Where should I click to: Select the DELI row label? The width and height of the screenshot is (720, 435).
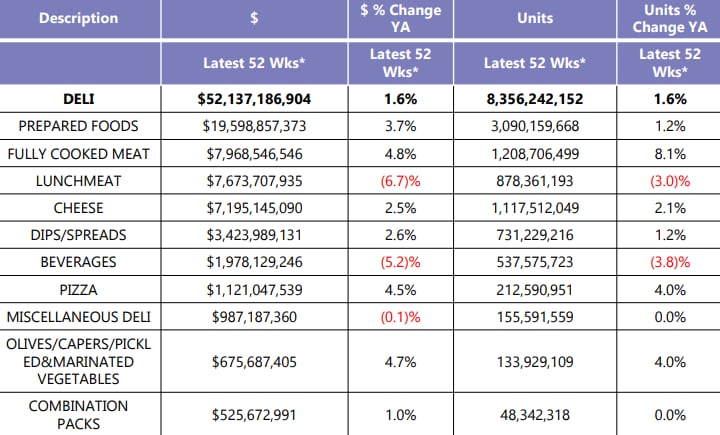point(79,99)
